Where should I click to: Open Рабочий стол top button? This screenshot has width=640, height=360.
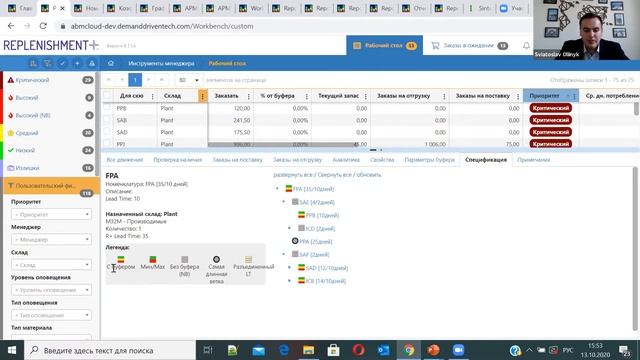coord(384,46)
